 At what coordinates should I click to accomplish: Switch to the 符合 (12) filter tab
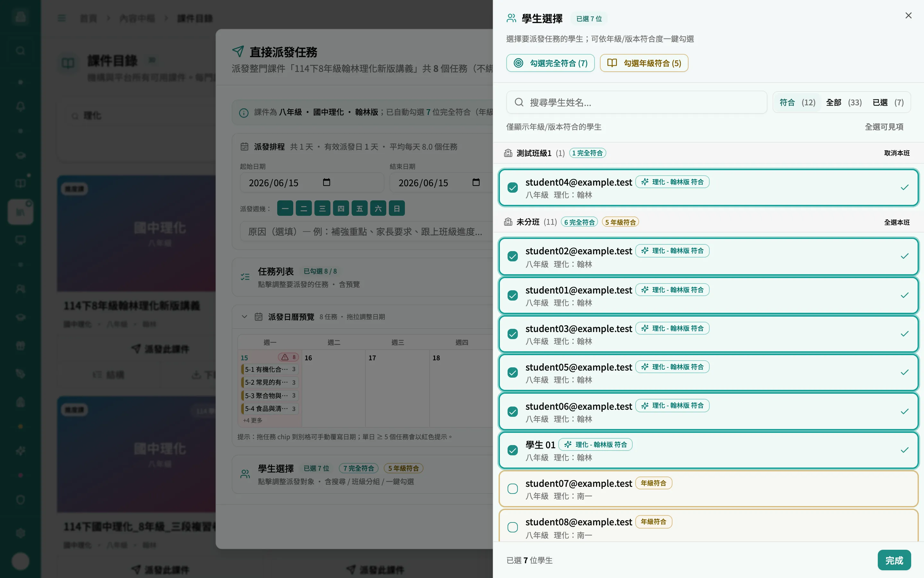click(x=797, y=102)
